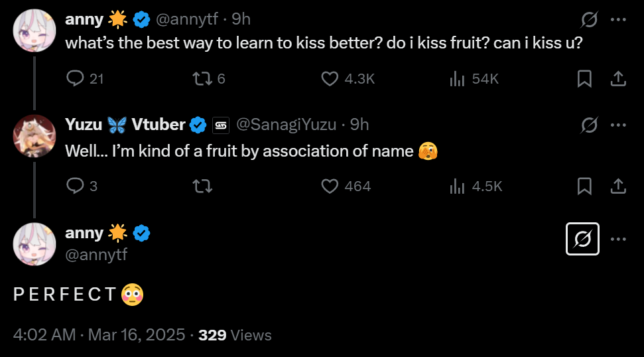
Task: Open Grok icon on anny's first tweet
Action: pos(588,20)
